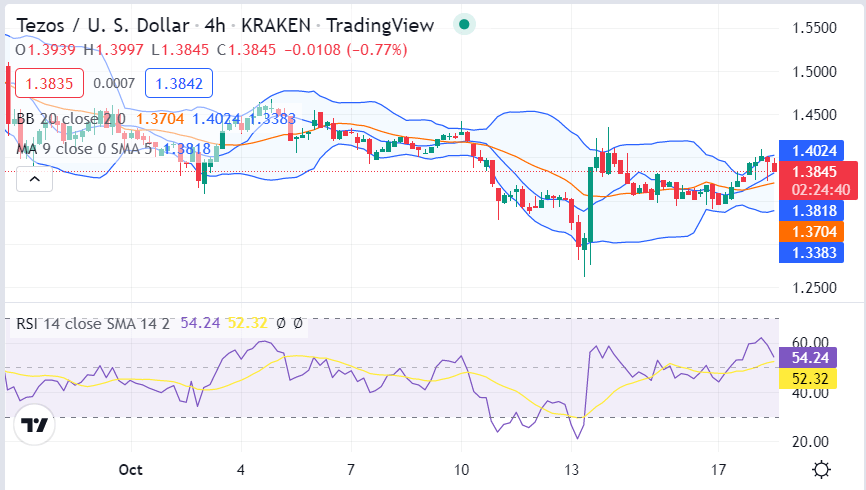
Task: Click the purple RSI 54.24 value label
Action: 808,358
